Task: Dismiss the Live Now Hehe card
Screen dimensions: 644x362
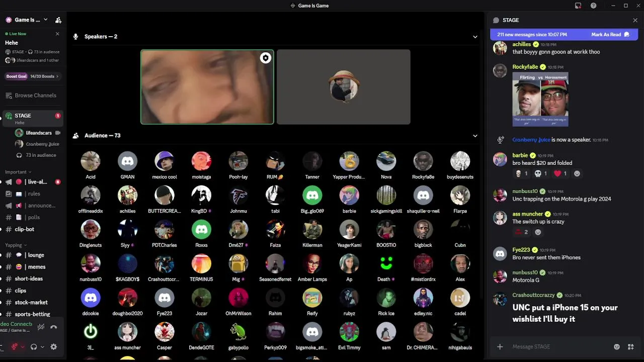Action: (57, 34)
